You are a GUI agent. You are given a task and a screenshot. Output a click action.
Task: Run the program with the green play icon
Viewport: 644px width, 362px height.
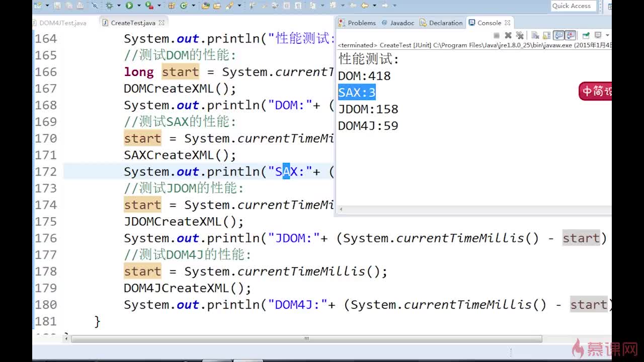click(129, 6)
